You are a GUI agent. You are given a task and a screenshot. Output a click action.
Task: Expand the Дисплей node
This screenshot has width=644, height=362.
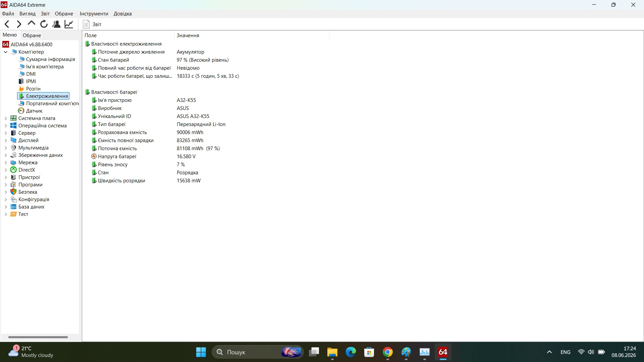[6, 140]
